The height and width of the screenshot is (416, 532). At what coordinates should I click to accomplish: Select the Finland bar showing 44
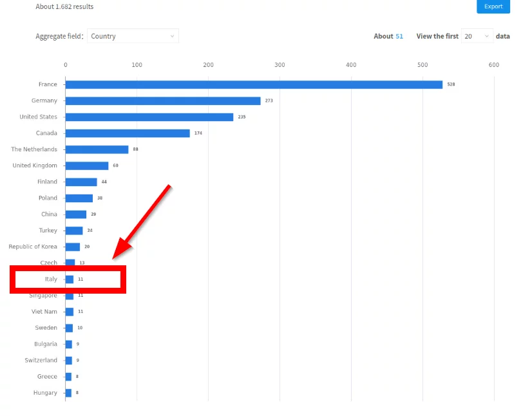point(81,182)
